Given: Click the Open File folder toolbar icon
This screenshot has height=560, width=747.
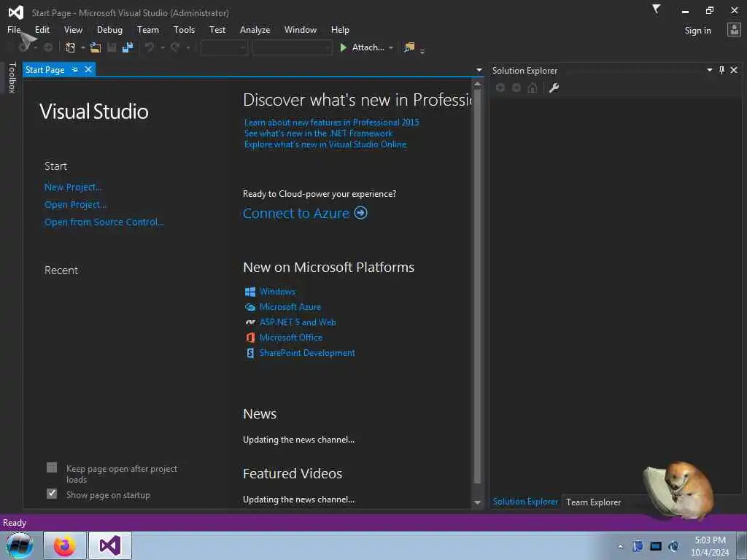Looking at the screenshot, I should [x=96, y=47].
